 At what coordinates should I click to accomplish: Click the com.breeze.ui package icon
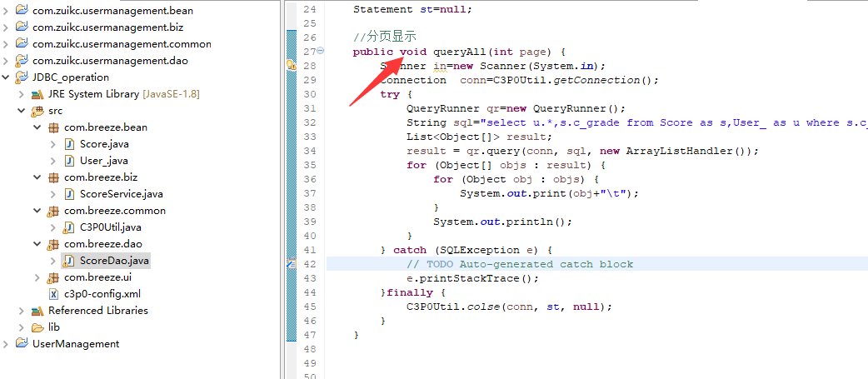click(x=53, y=277)
